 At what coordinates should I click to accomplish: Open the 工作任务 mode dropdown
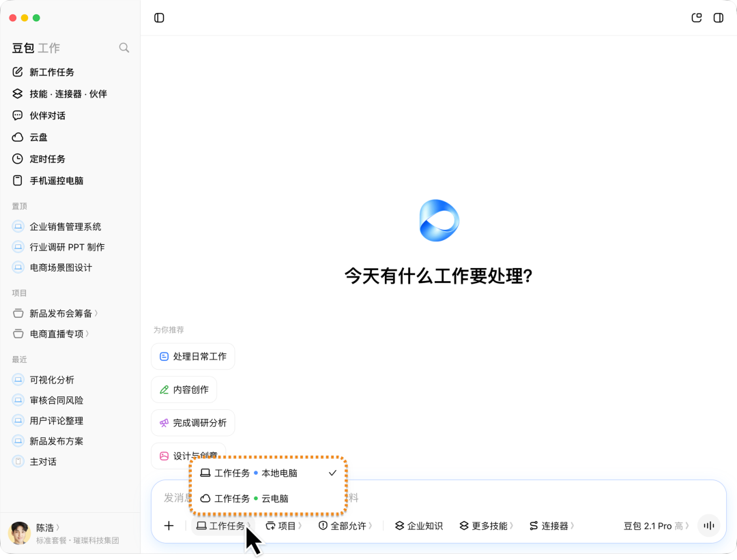(223, 526)
